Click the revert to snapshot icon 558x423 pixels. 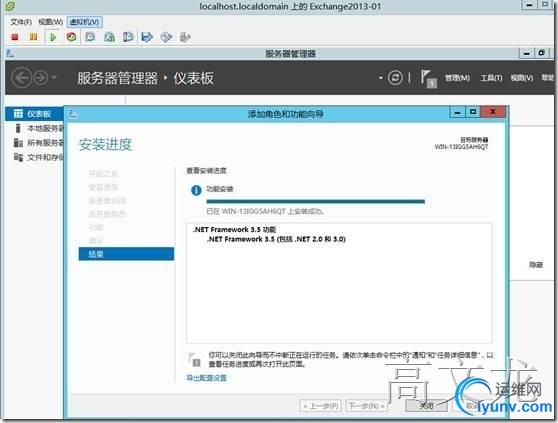(109, 37)
